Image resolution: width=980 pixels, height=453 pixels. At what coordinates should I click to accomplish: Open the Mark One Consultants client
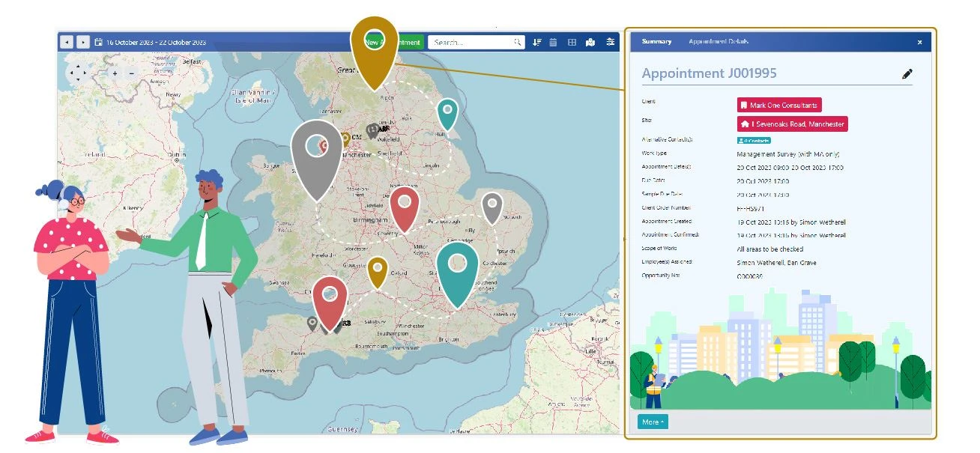pos(779,106)
